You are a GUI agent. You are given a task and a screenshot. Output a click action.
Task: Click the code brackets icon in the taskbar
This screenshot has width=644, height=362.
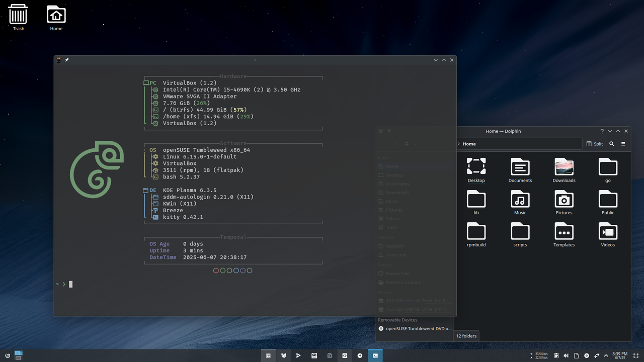[x=345, y=355]
